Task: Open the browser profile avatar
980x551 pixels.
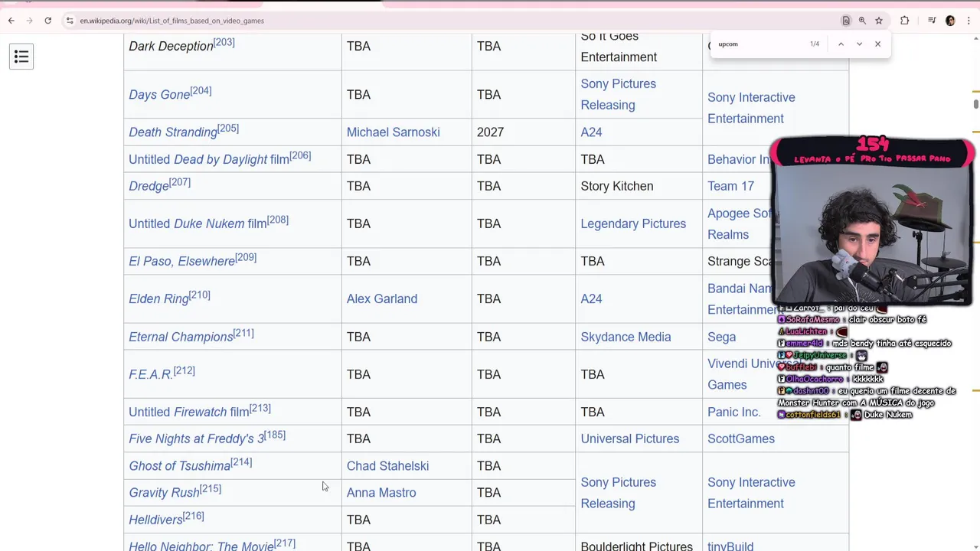Action: [x=950, y=21]
